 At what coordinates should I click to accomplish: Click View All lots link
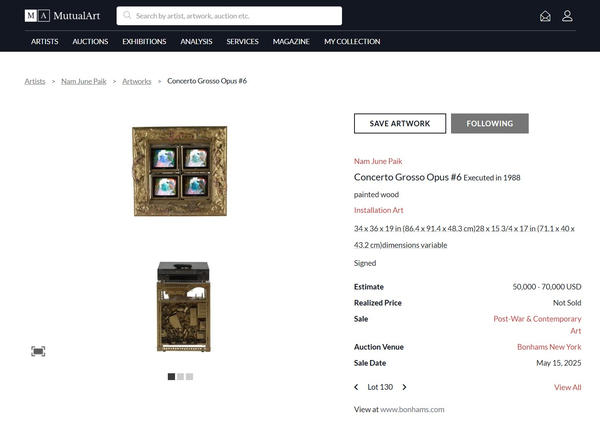567,387
